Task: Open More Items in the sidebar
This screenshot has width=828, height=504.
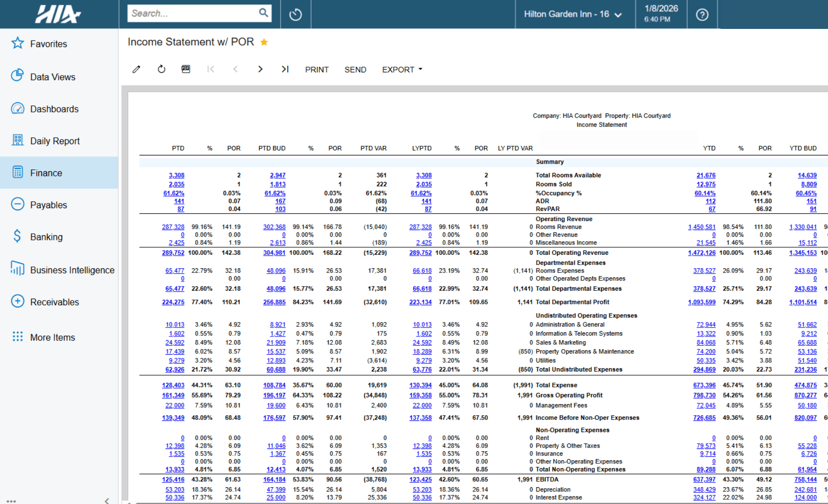Action: 17,337
